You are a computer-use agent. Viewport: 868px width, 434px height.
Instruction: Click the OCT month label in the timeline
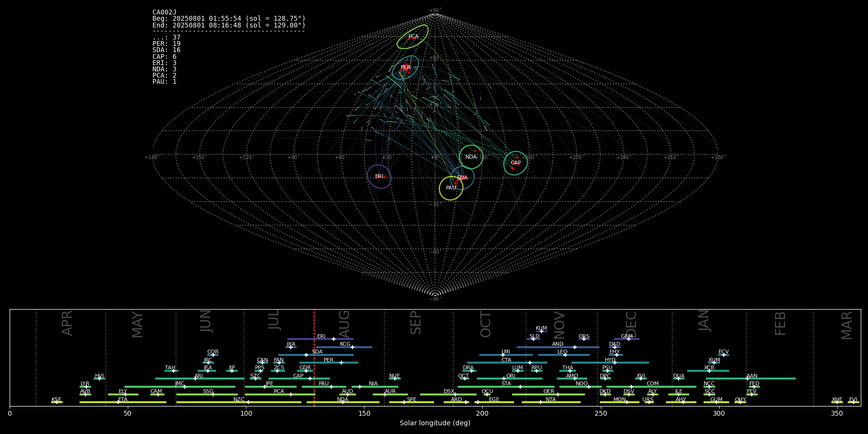(x=486, y=324)
